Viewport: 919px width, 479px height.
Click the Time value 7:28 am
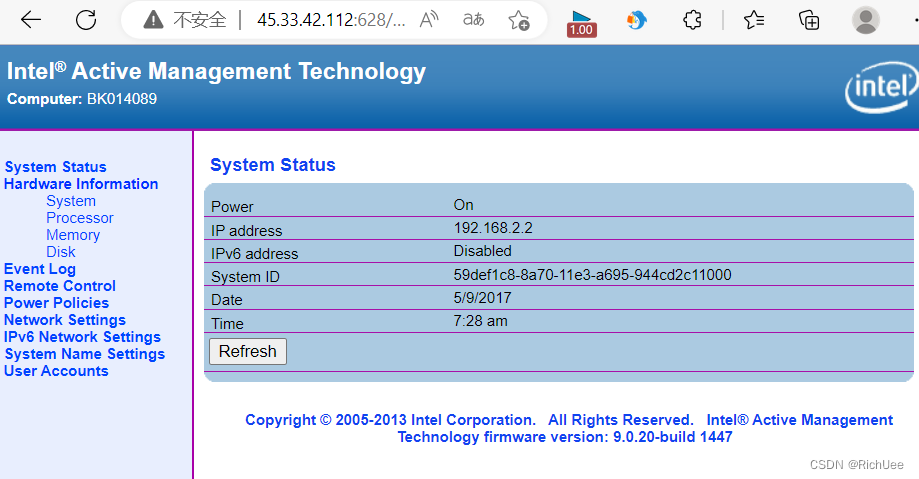pos(481,321)
